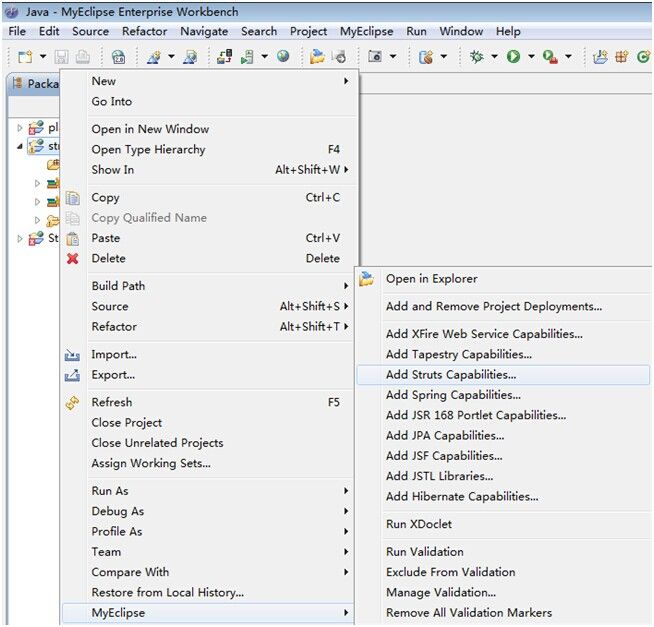Select New in context menu
Image resolution: width=654 pixels, height=627 pixels.
click(x=209, y=81)
